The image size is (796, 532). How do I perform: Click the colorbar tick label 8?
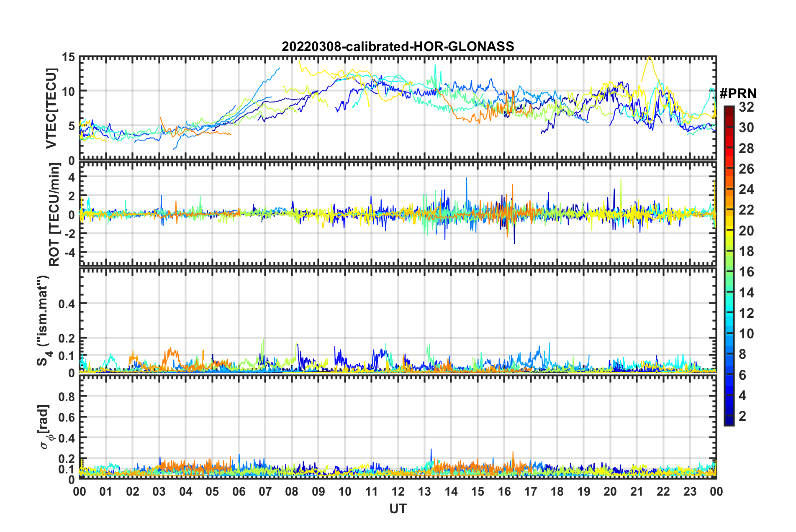[x=742, y=354]
